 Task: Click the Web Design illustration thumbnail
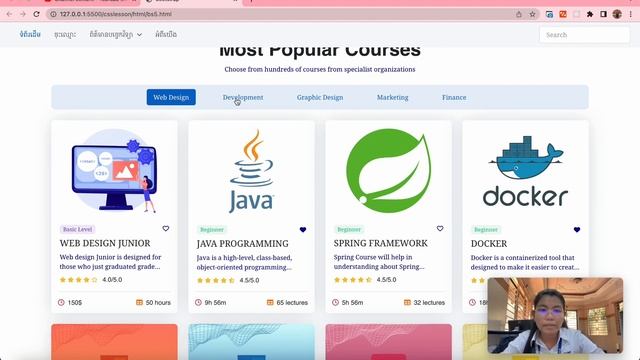pyautogui.click(x=114, y=171)
